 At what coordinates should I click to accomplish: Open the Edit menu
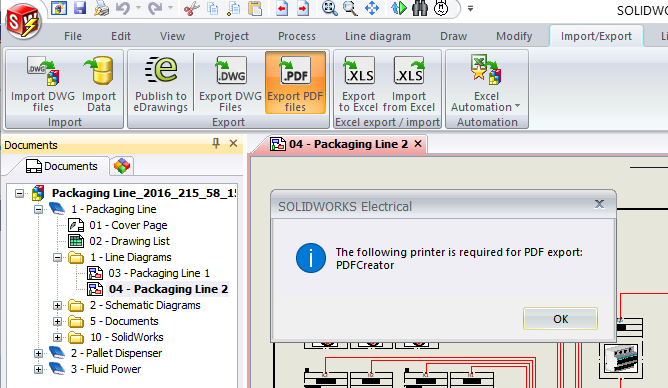tap(121, 36)
